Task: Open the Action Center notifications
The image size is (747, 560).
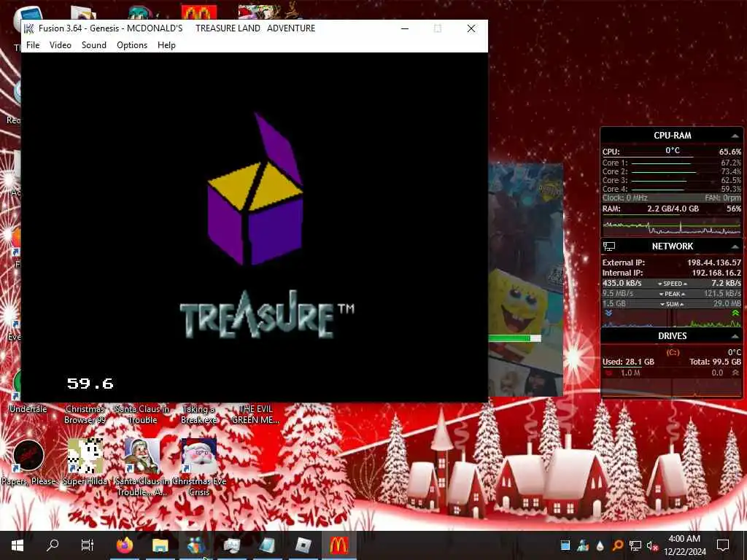Action: point(723,545)
